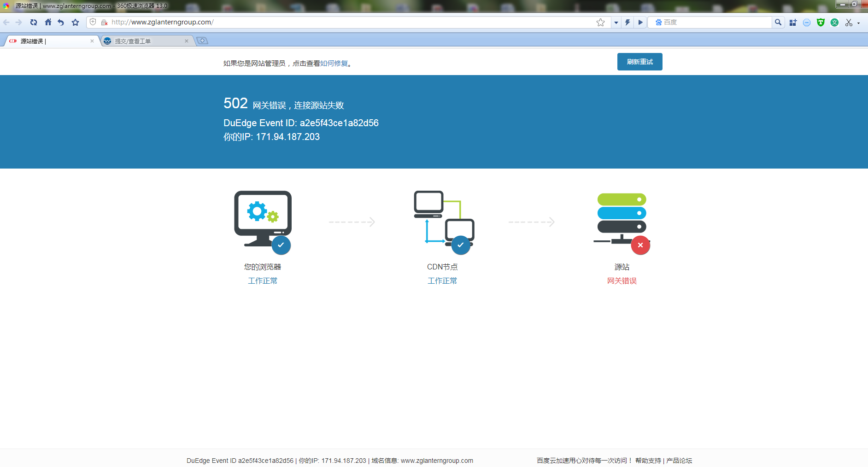Open the scissors screenshot tool
Viewport: 868px width, 467px height.
click(849, 22)
